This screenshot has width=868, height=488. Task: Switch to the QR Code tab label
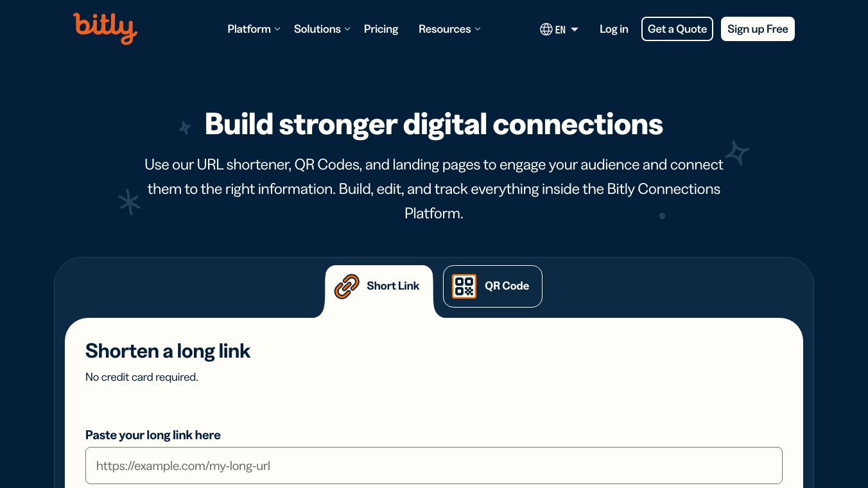[x=507, y=286]
